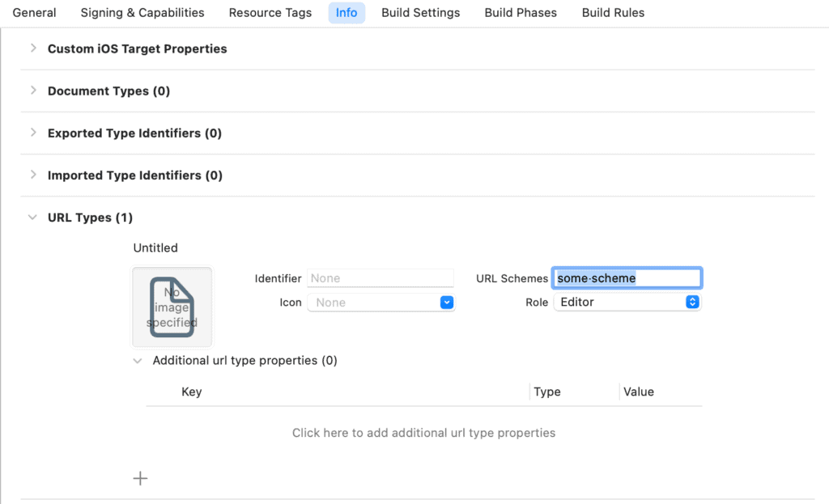This screenshot has height=504, width=829.
Task: Click the Key column header
Action: point(191,392)
